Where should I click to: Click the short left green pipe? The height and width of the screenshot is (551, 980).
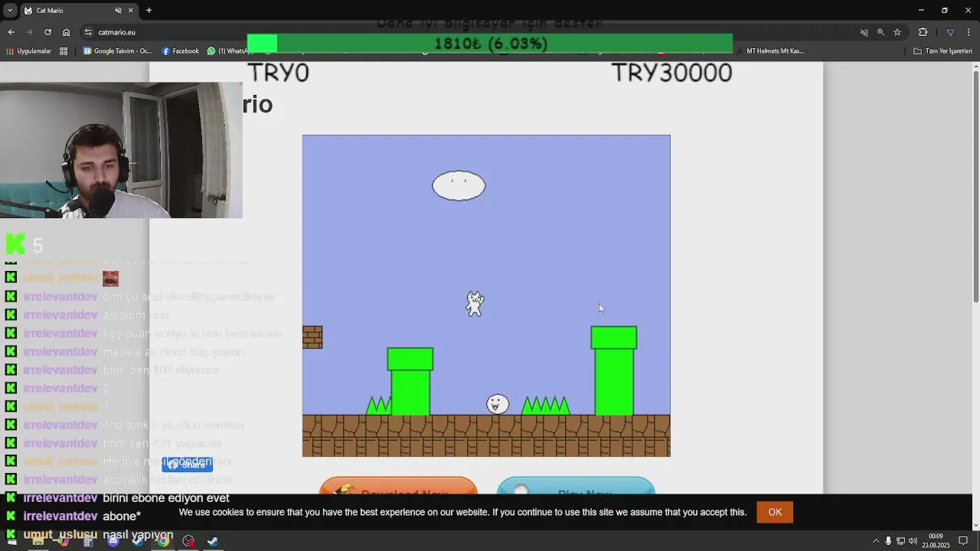pyautogui.click(x=410, y=381)
